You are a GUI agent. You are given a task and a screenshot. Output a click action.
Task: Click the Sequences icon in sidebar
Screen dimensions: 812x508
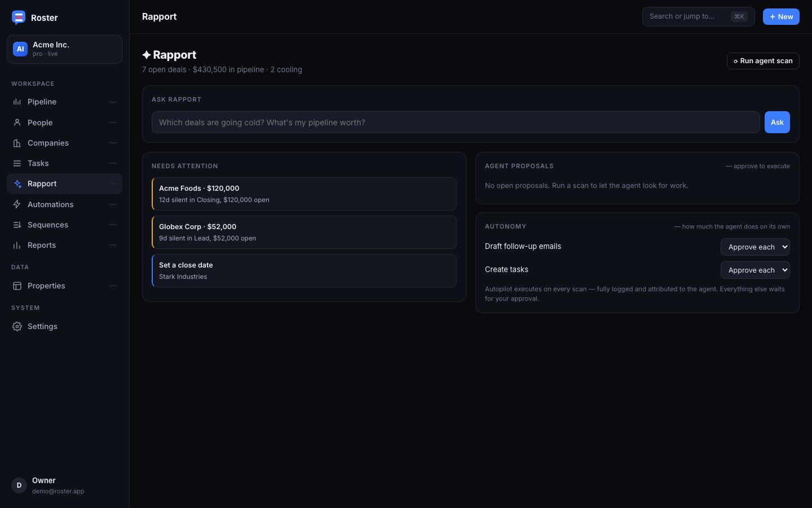coord(17,225)
